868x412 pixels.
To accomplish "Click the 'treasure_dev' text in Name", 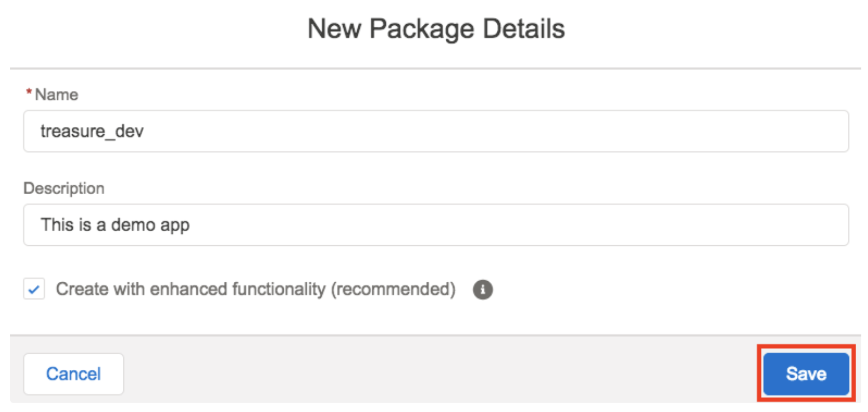I will pyautogui.click(x=92, y=131).
